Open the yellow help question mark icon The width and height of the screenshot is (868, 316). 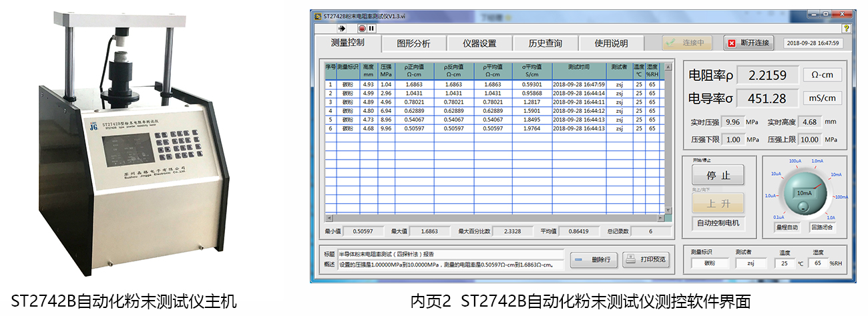[x=846, y=29]
